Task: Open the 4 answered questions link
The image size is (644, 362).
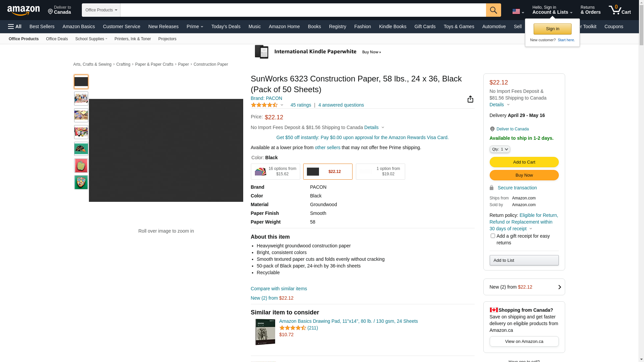Action: tap(341, 105)
